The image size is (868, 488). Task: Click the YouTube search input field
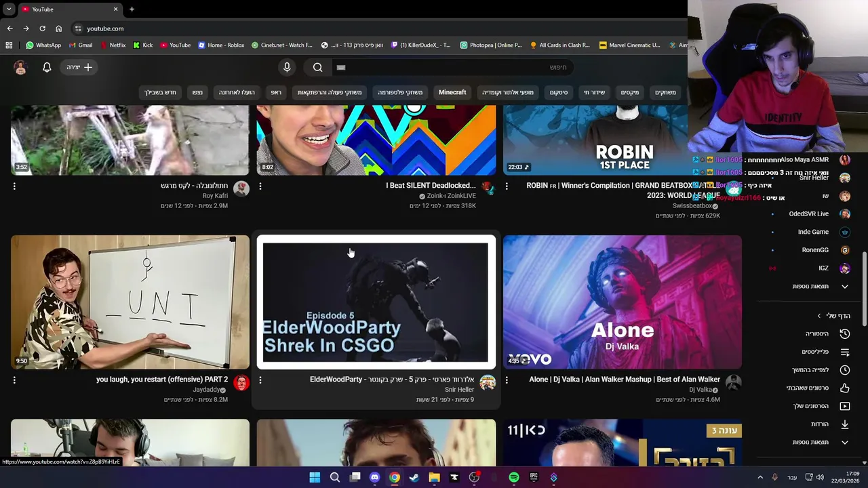pos(452,67)
